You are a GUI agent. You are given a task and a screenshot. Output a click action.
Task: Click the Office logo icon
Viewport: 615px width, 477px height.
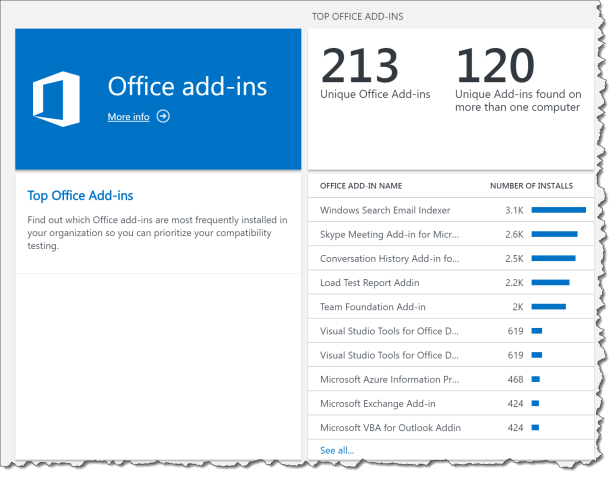click(x=56, y=100)
